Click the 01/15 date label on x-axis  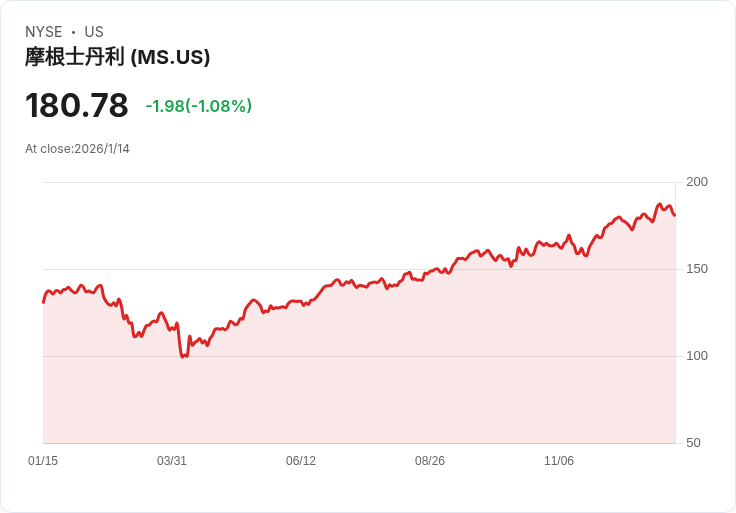[43, 461]
